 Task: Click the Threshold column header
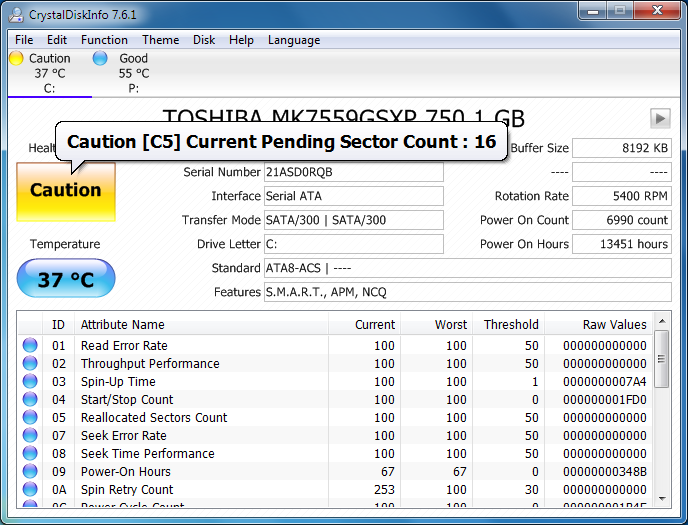pos(509,325)
